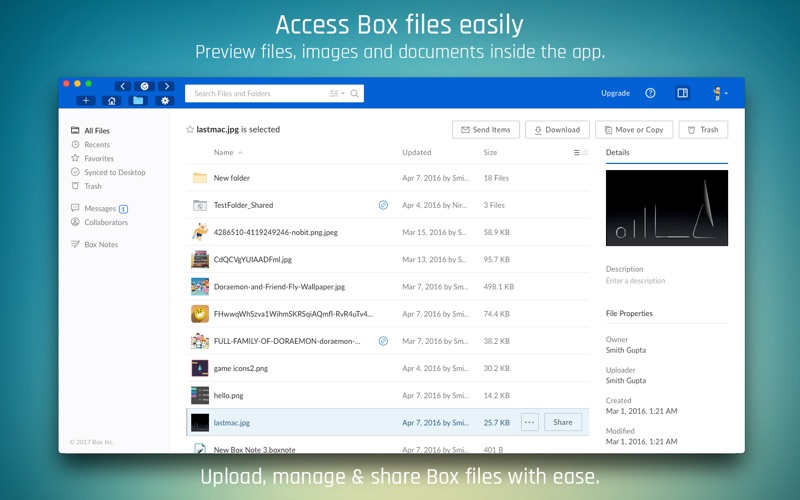Open Messages in the sidebar
The height and width of the screenshot is (500, 800).
[99, 208]
